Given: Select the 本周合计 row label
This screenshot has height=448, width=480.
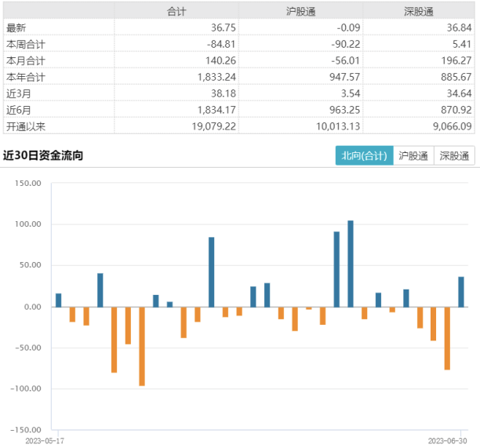Looking at the screenshot, I should click(26, 44).
